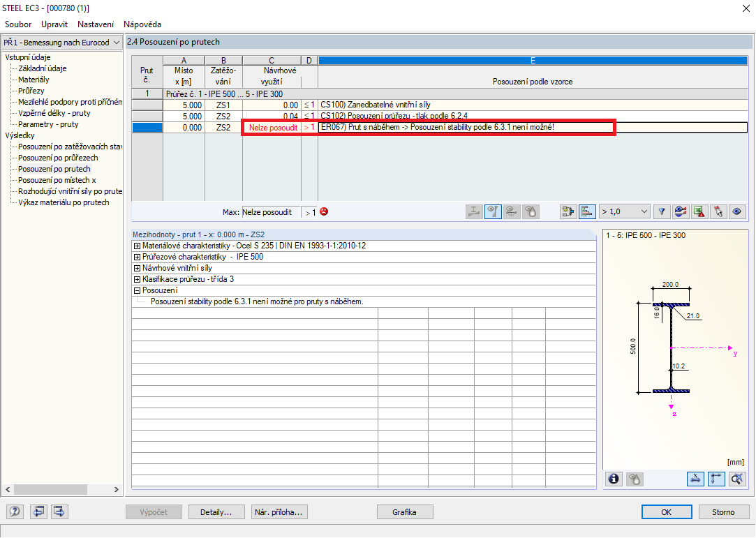Viewport: 756px width, 538px height.
Task: Open help with the question mark icon
Action: [15, 511]
